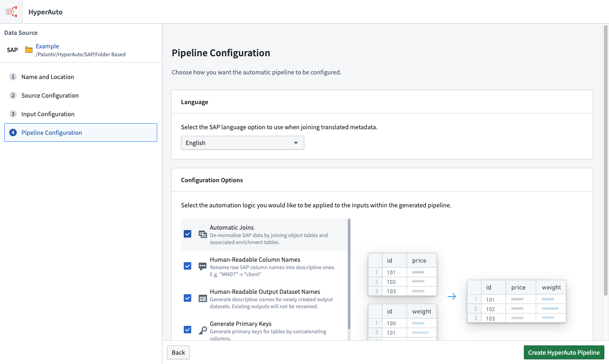Screen dimensions: 609x364
Task: Click the Generate Primary Keys key icon
Action: (203, 331)
